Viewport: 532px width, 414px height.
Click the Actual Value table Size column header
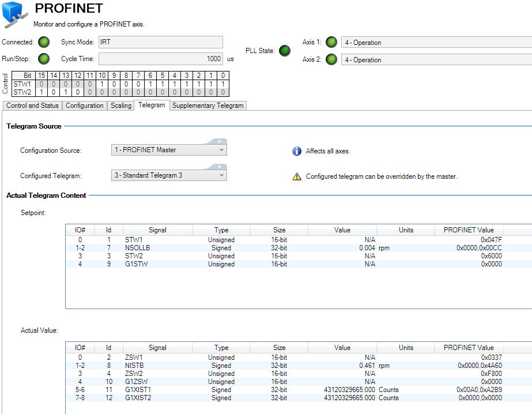[x=279, y=348]
